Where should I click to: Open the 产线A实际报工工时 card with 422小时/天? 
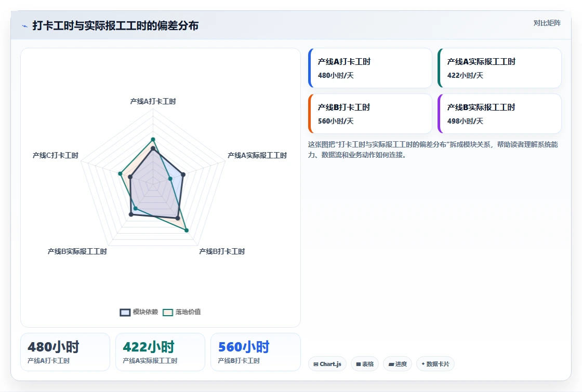(499, 68)
